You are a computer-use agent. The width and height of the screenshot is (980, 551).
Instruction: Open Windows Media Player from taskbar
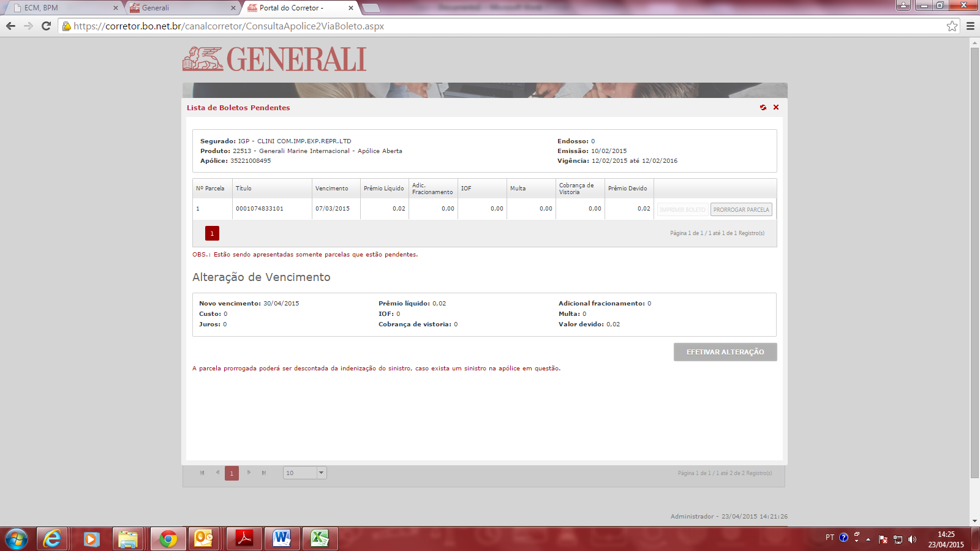tap(91, 539)
